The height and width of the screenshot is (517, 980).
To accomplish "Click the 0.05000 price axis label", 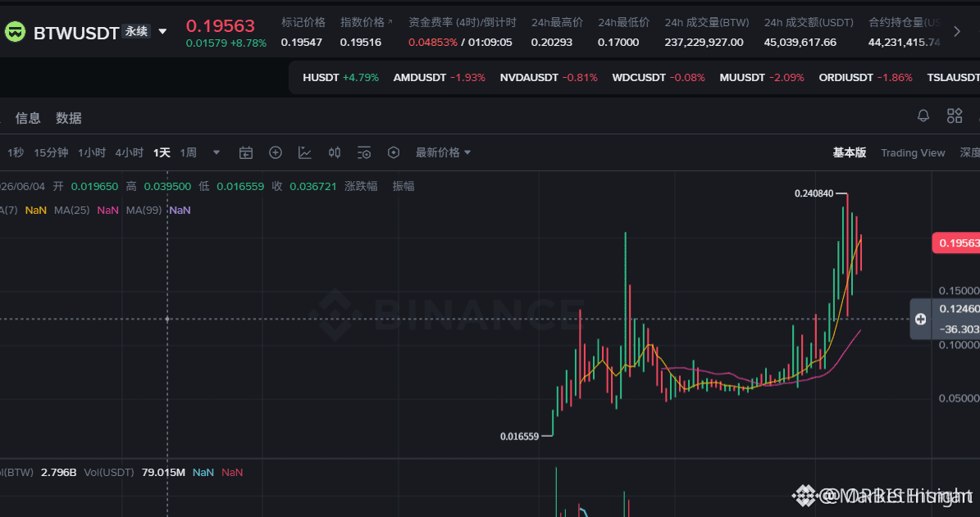I will pyautogui.click(x=959, y=397).
